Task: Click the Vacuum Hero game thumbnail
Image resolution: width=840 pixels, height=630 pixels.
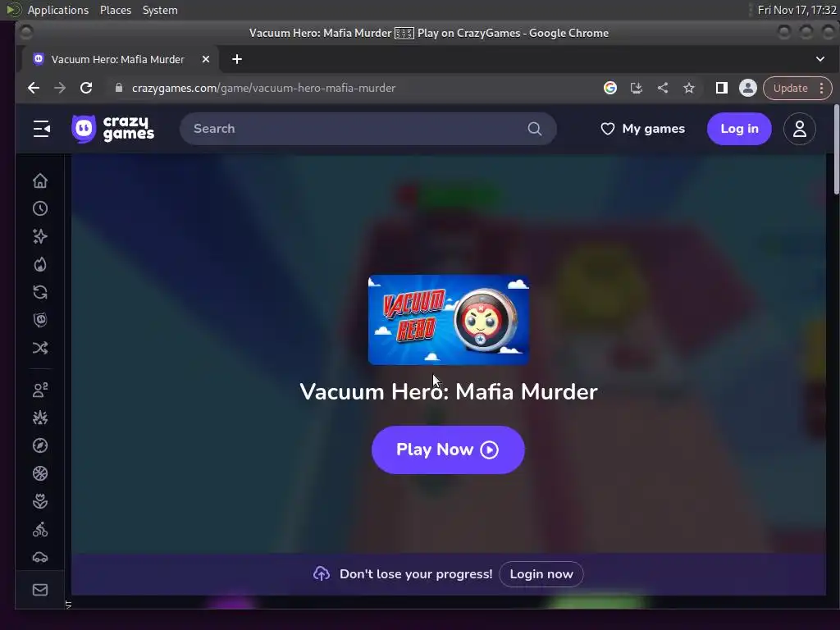Action: [449, 320]
